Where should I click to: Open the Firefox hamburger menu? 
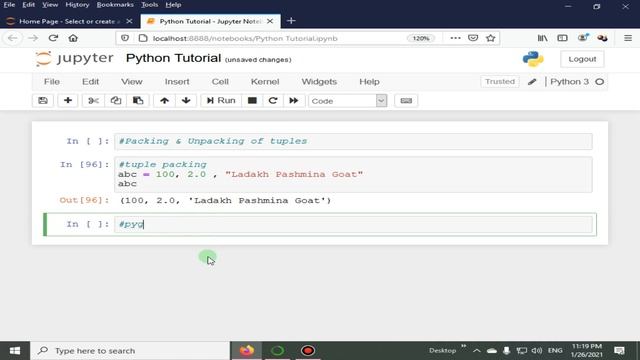(628, 38)
